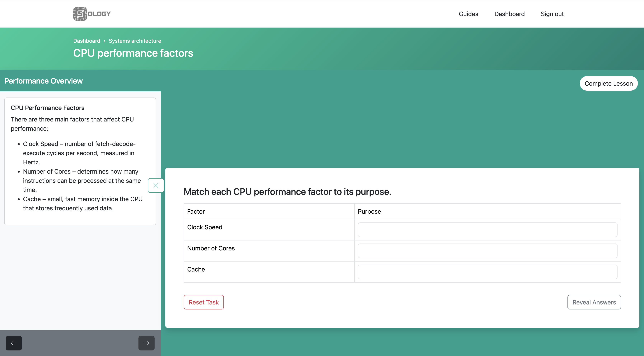Click the CPU performance factors page title
644x356 pixels.
pyautogui.click(x=133, y=53)
